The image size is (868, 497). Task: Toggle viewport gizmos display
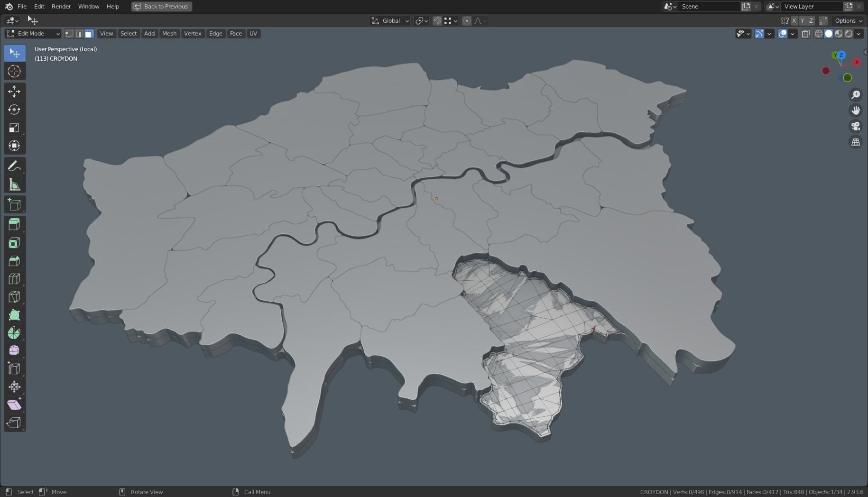pos(759,34)
